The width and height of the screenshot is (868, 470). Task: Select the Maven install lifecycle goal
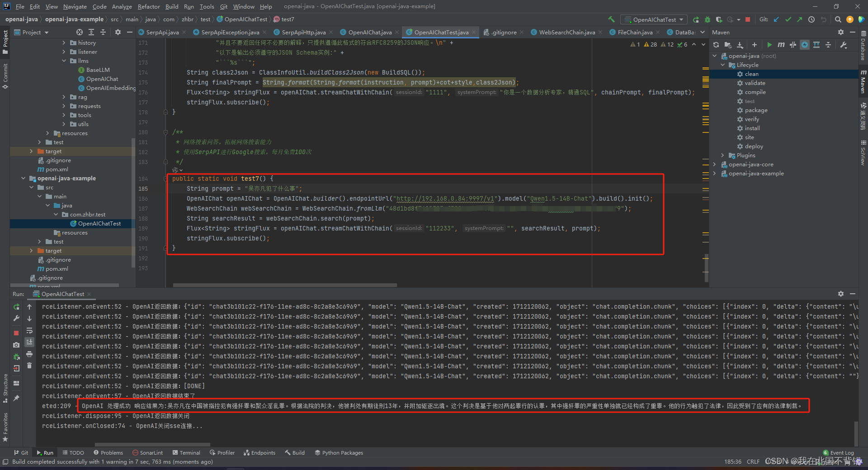[752, 128]
